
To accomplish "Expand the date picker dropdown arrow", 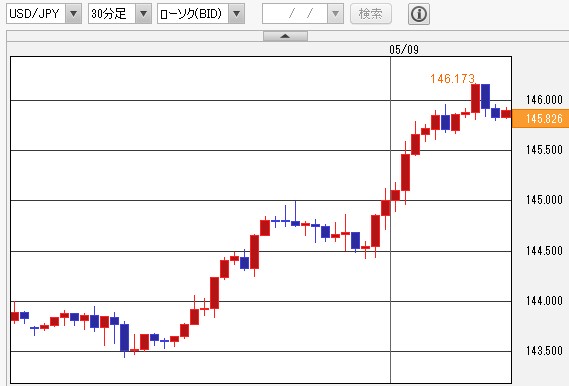I will pos(336,14).
